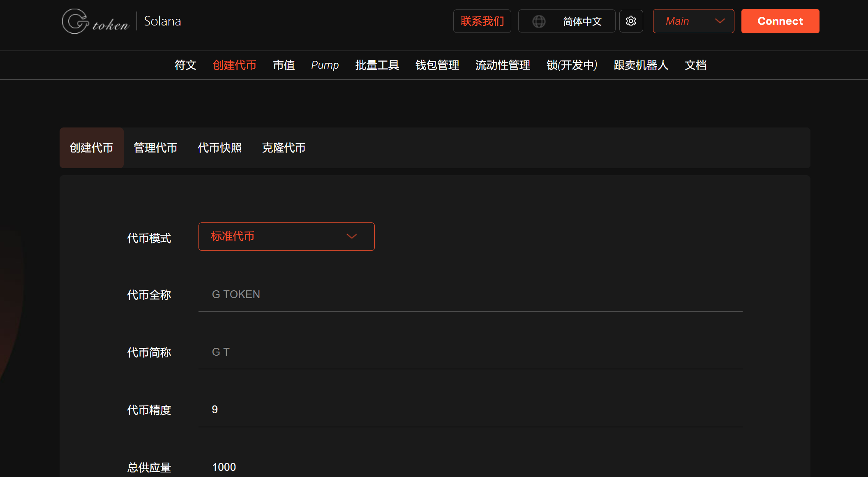Open the 文档 link
Image resolution: width=868 pixels, height=477 pixels.
pyautogui.click(x=695, y=65)
